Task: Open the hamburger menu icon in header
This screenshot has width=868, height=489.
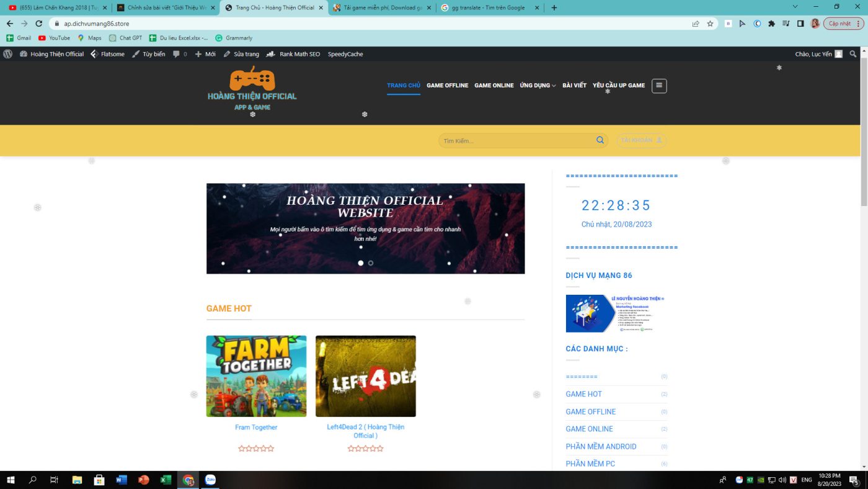Action: (x=659, y=86)
